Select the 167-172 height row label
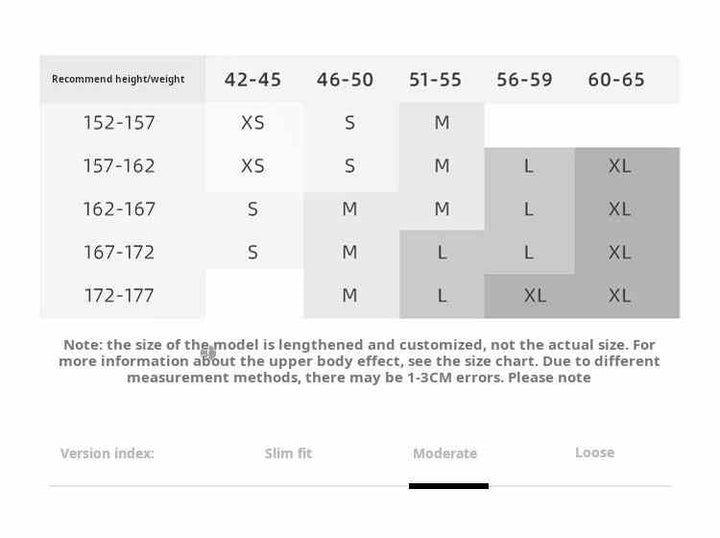 click(119, 252)
